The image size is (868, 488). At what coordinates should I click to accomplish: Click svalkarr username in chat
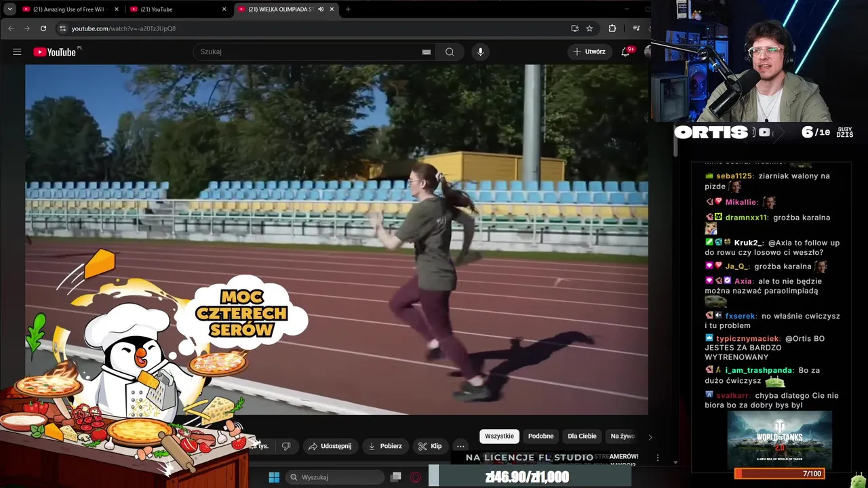coord(733,395)
